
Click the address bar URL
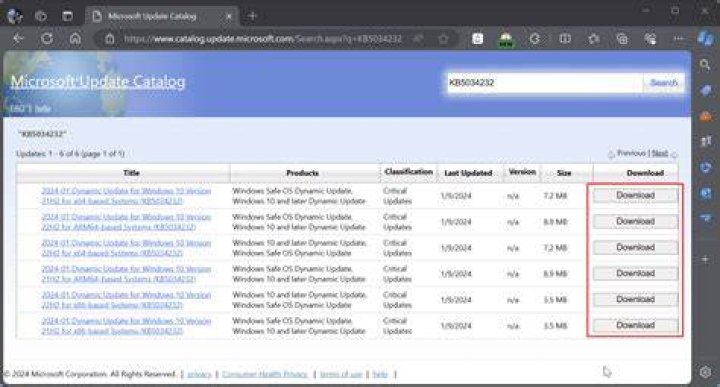tap(263, 39)
